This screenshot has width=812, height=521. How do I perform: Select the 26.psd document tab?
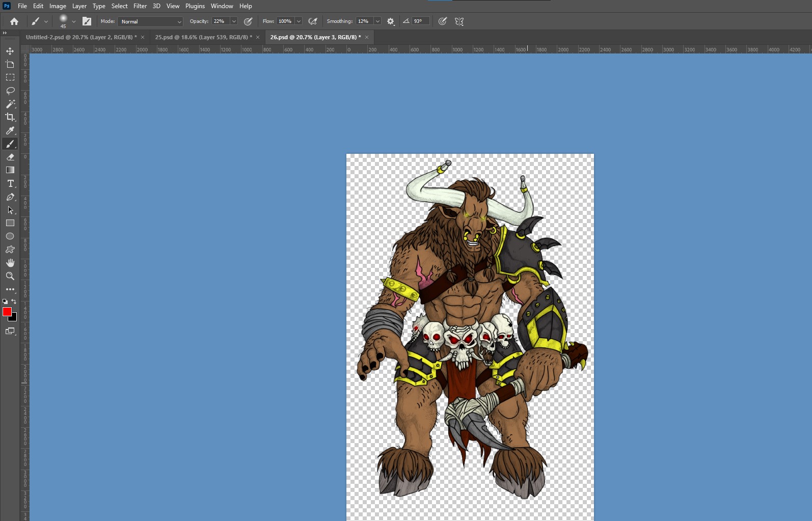pyautogui.click(x=315, y=37)
